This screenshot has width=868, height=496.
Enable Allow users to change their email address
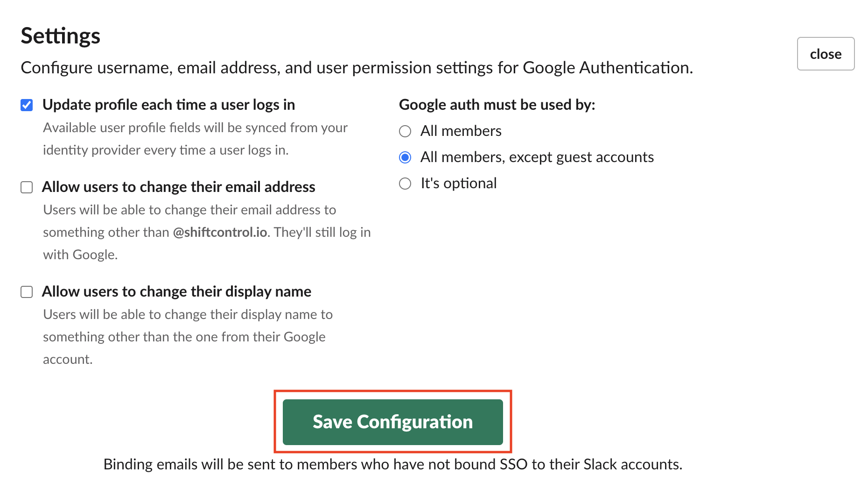point(27,187)
